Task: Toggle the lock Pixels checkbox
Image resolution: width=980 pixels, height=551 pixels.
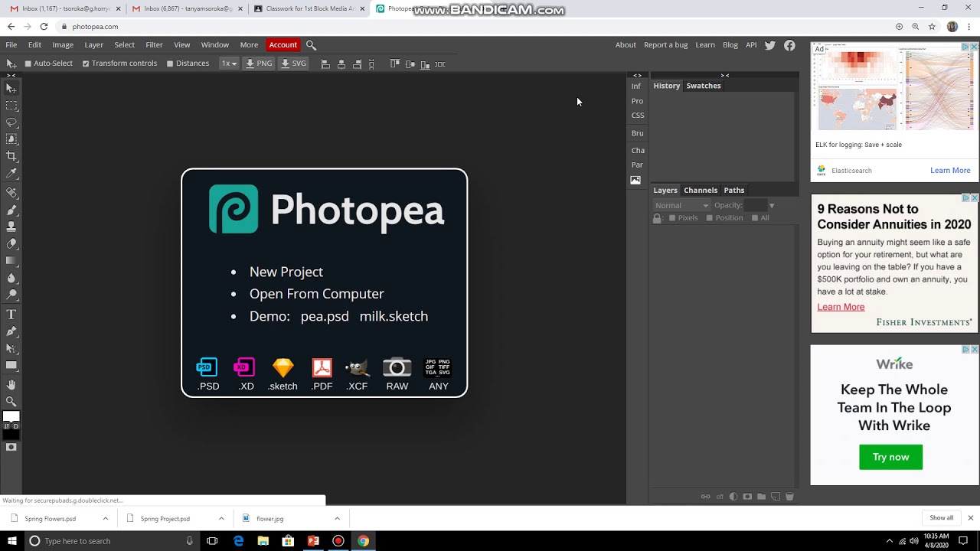Action: point(672,218)
